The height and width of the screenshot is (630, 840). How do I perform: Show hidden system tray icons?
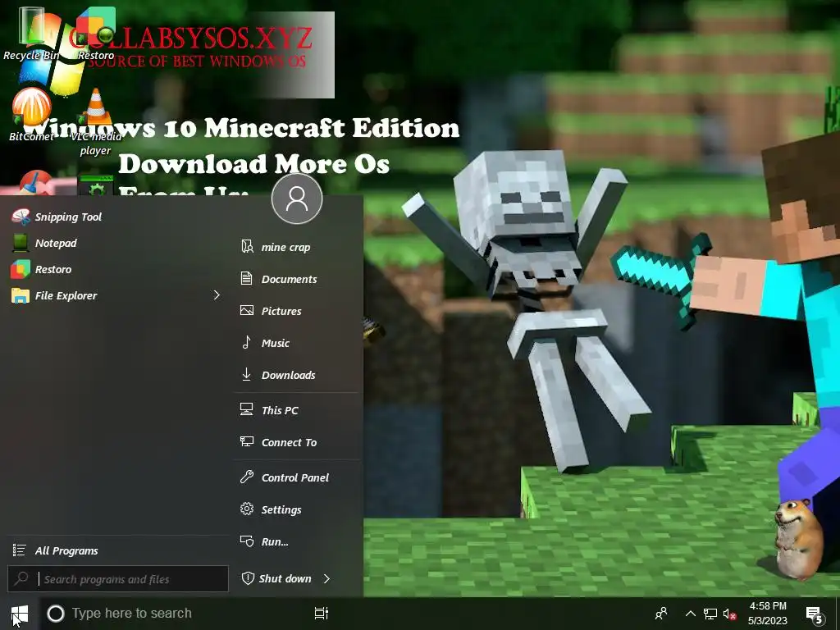(691, 614)
